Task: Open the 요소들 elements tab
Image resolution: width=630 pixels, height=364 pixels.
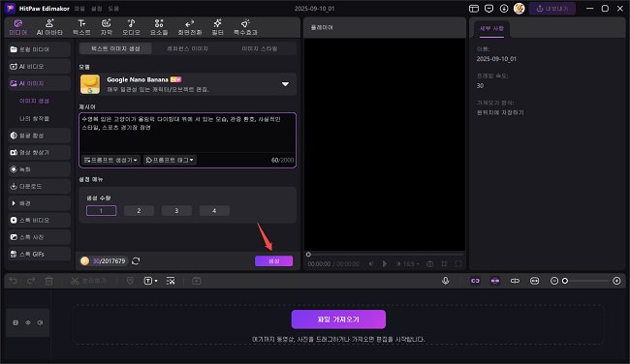Action: pyautogui.click(x=159, y=27)
